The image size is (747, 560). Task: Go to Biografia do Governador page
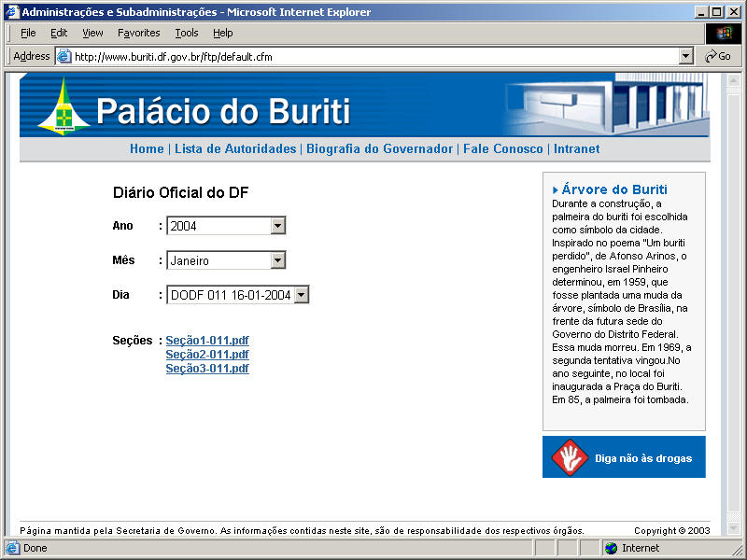pos(379,149)
